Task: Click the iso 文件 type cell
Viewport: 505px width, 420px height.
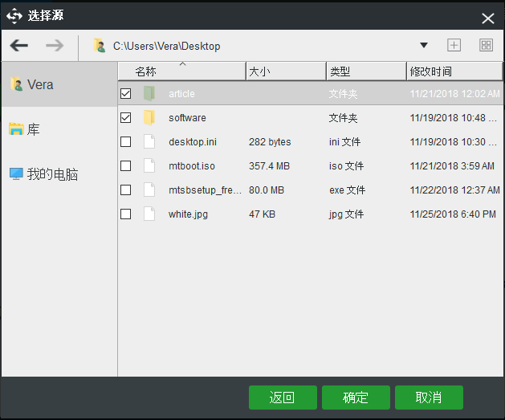Action: tap(346, 166)
